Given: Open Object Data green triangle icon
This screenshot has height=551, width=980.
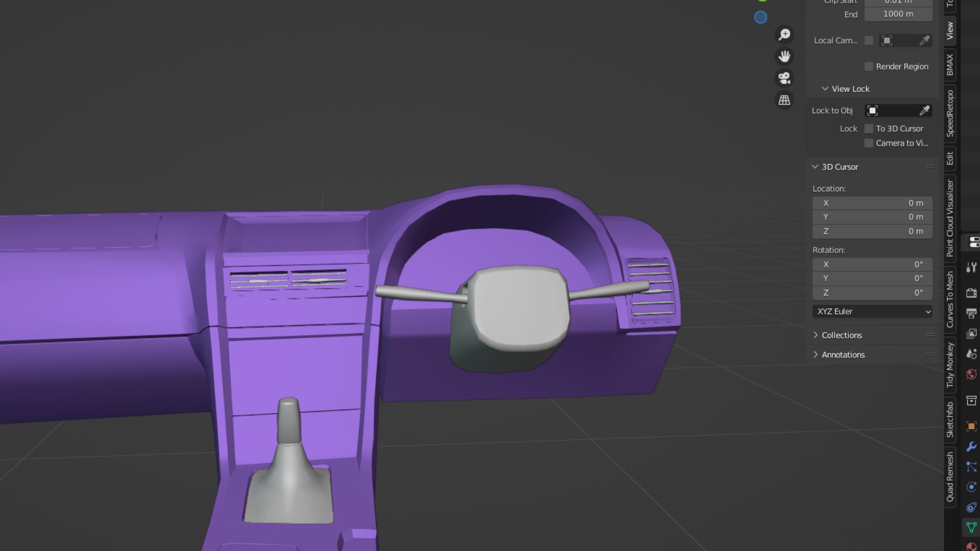Looking at the screenshot, I should [971, 528].
